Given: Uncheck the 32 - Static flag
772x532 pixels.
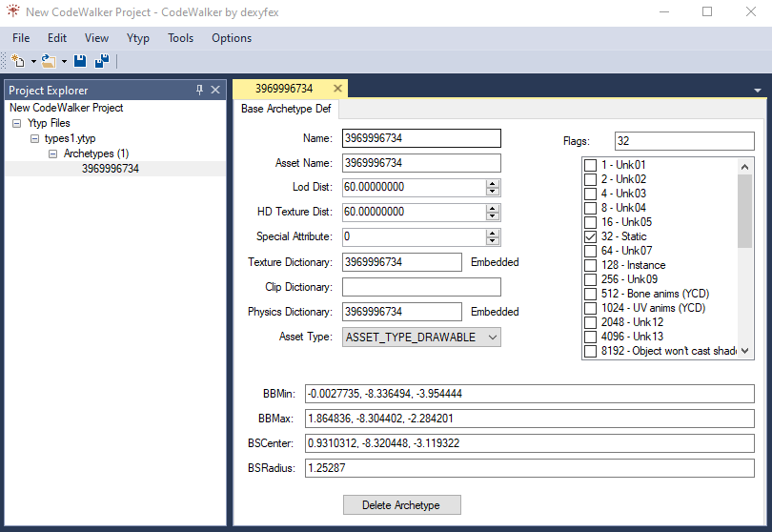Looking at the screenshot, I should click(590, 236).
